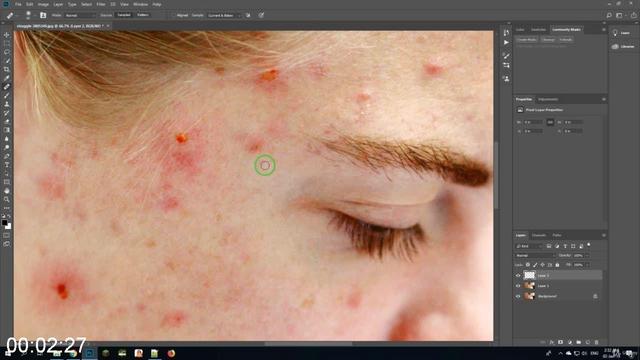Click Lock all padlock icon in Layers panel
The width and height of the screenshot is (640, 360).
click(557, 265)
